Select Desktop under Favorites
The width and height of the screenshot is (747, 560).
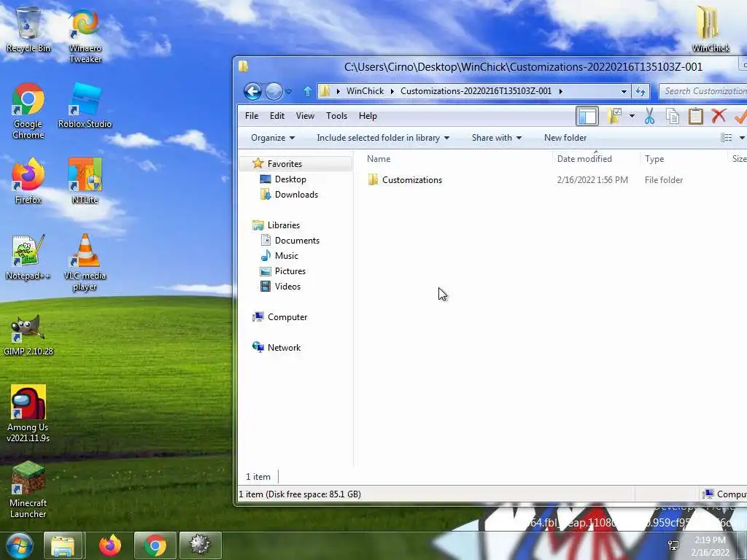[x=290, y=179]
